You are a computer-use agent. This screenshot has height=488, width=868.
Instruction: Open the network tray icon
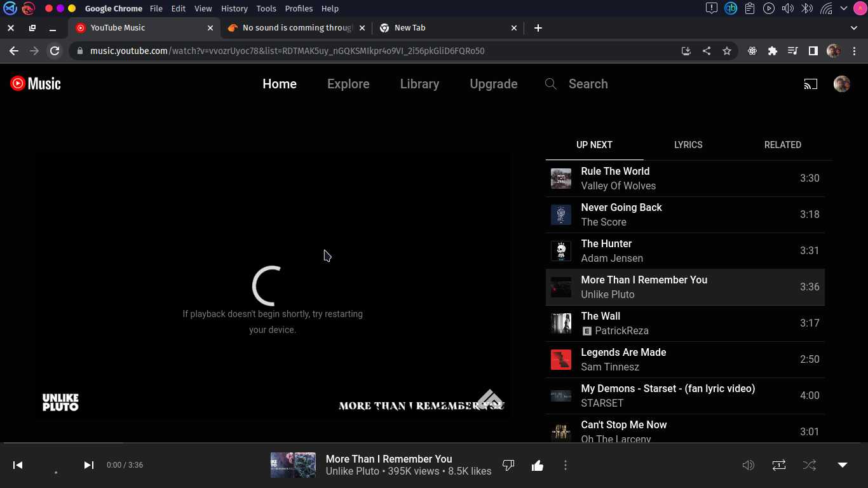tap(826, 9)
